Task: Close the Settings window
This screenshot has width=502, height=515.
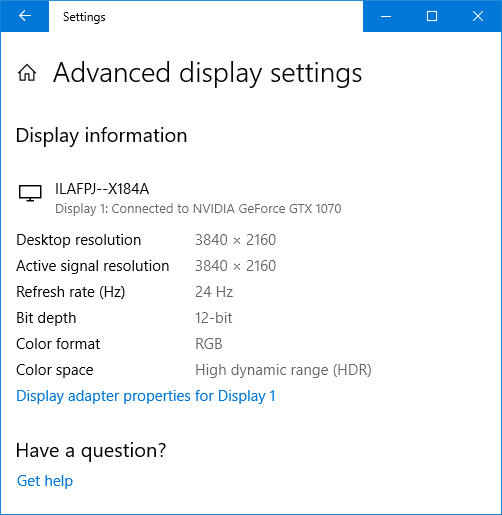Action: click(x=478, y=16)
